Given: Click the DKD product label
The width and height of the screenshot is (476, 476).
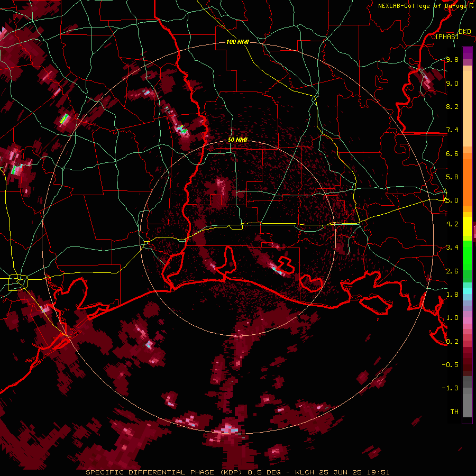Looking at the screenshot, I should (x=465, y=31).
